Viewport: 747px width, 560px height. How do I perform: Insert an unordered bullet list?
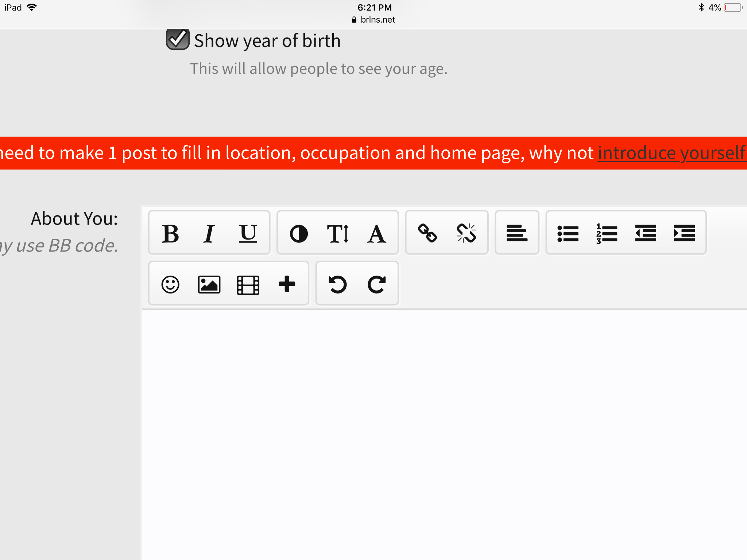(x=568, y=233)
